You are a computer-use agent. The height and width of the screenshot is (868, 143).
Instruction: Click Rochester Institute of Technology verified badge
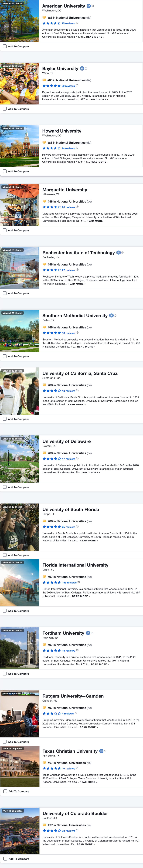pos(118,253)
